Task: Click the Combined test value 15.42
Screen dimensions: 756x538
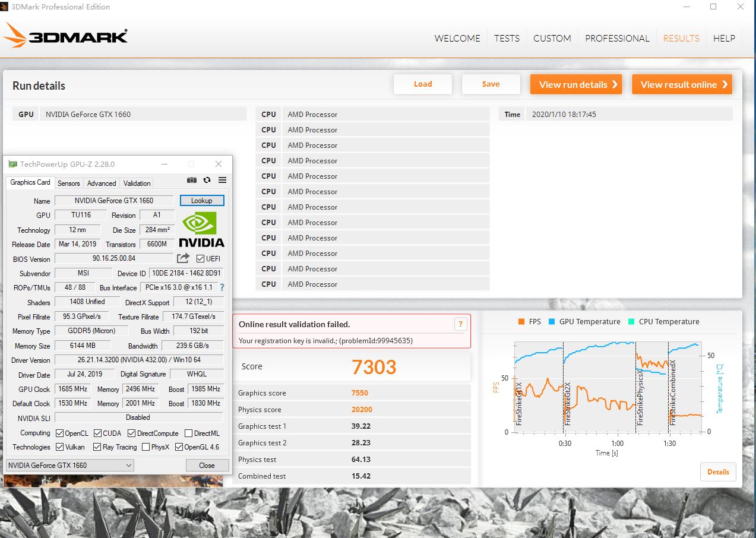Action: pos(361,476)
